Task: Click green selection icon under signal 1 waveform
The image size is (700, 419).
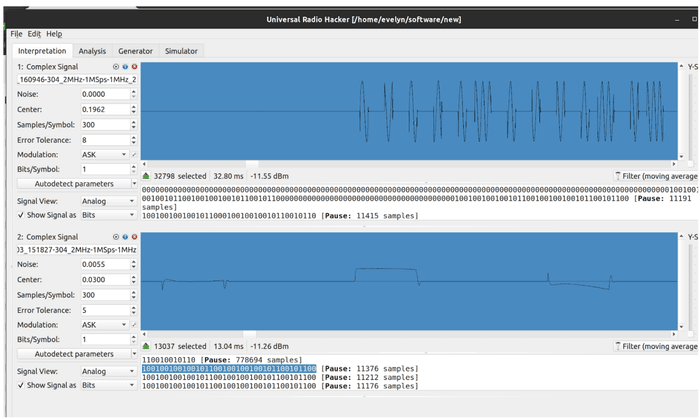Action: point(147,175)
